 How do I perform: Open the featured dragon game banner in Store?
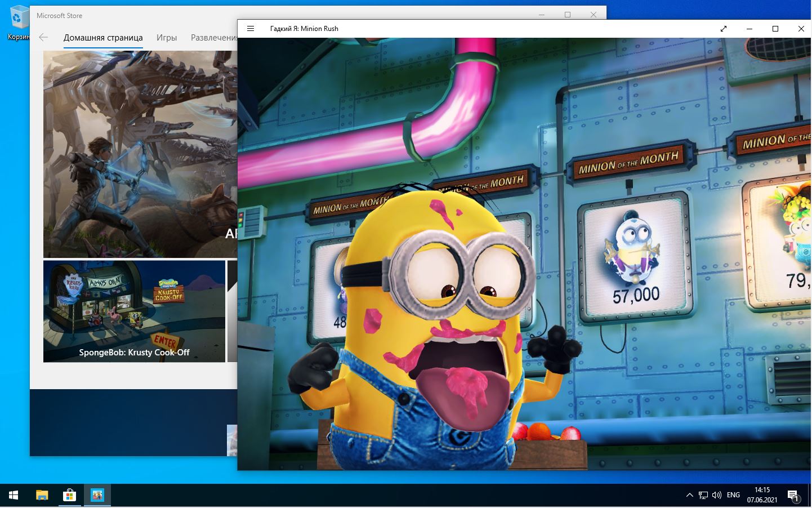tap(140, 154)
